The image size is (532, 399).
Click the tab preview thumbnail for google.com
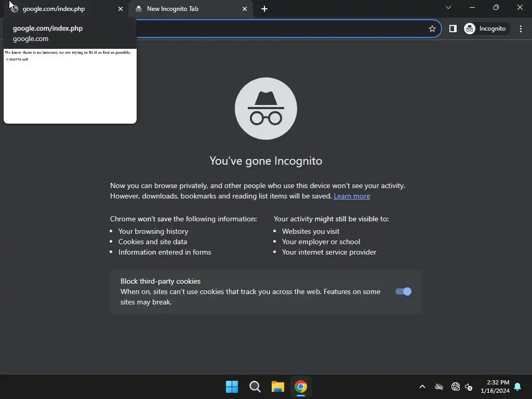pos(70,86)
